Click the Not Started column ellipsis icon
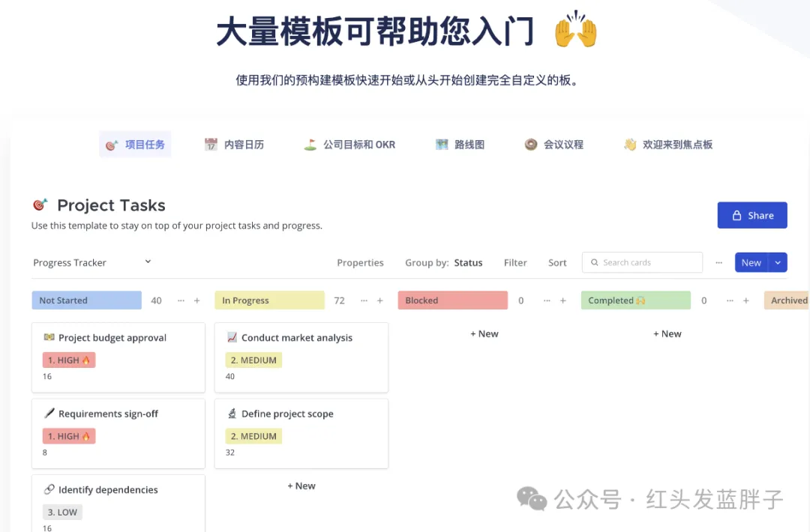810x532 pixels. pyautogui.click(x=181, y=300)
